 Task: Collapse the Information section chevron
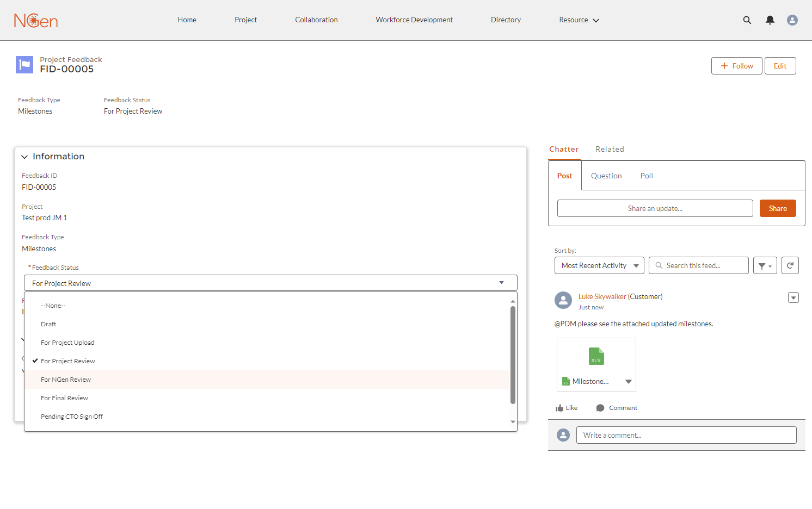[x=24, y=157]
